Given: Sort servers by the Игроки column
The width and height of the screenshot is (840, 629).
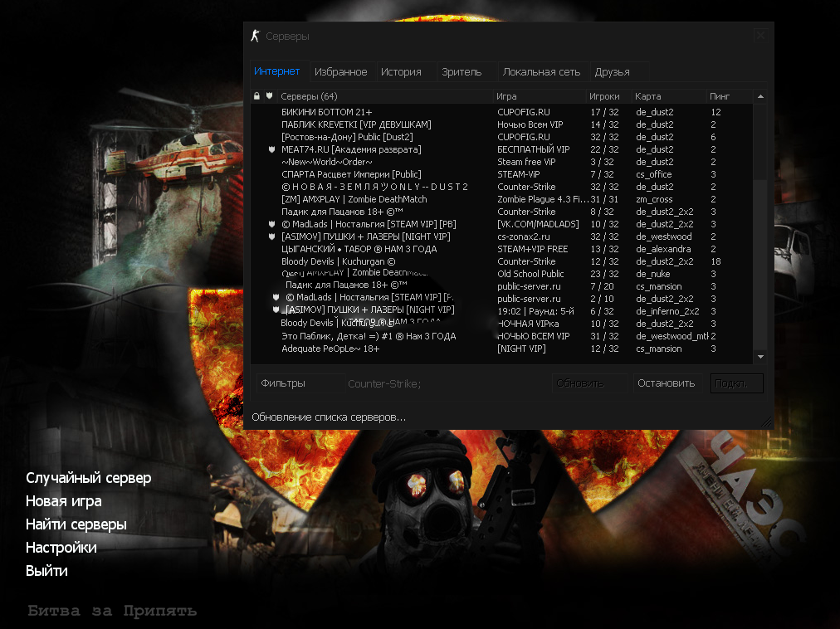Looking at the screenshot, I should (604, 96).
